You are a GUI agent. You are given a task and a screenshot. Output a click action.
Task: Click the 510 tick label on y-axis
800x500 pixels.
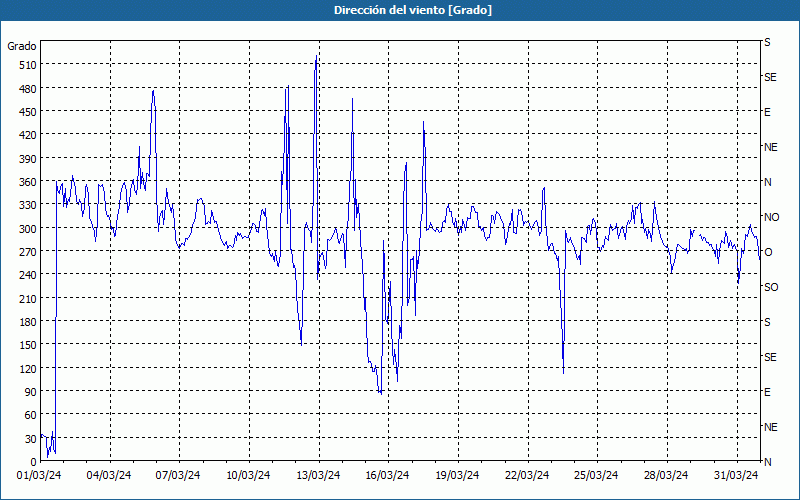coord(28,65)
